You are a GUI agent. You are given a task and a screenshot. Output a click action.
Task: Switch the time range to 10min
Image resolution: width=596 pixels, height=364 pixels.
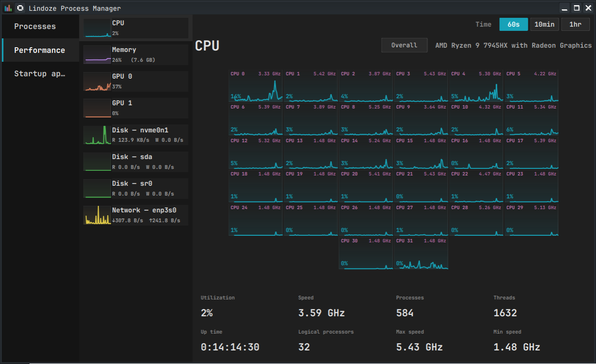click(544, 24)
